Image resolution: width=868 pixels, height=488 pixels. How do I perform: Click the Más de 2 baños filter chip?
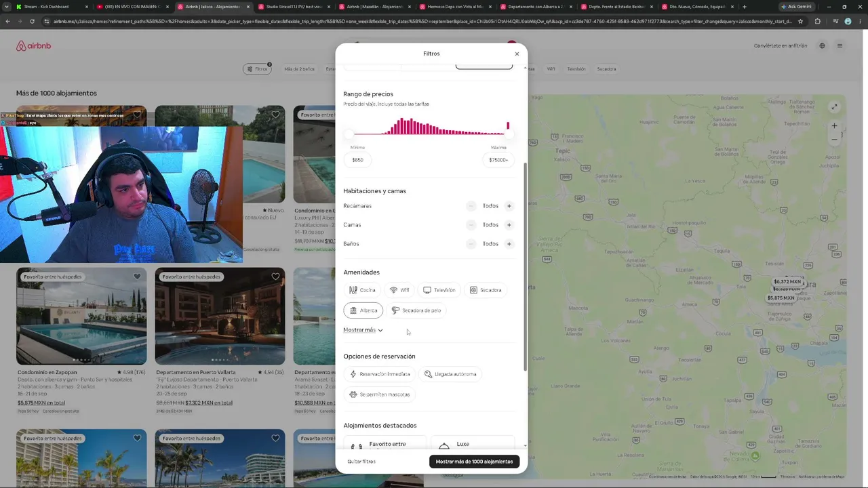[x=299, y=68]
